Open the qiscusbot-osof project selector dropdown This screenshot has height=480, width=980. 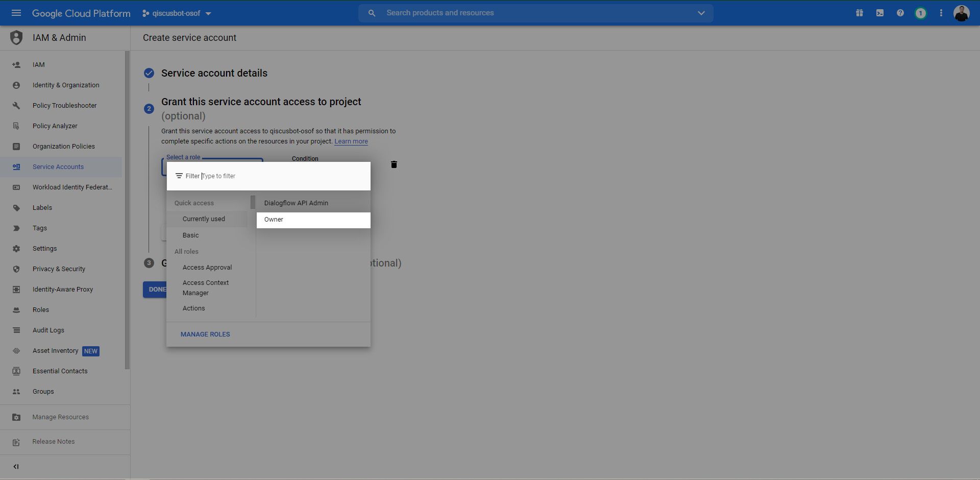click(177, 13)
